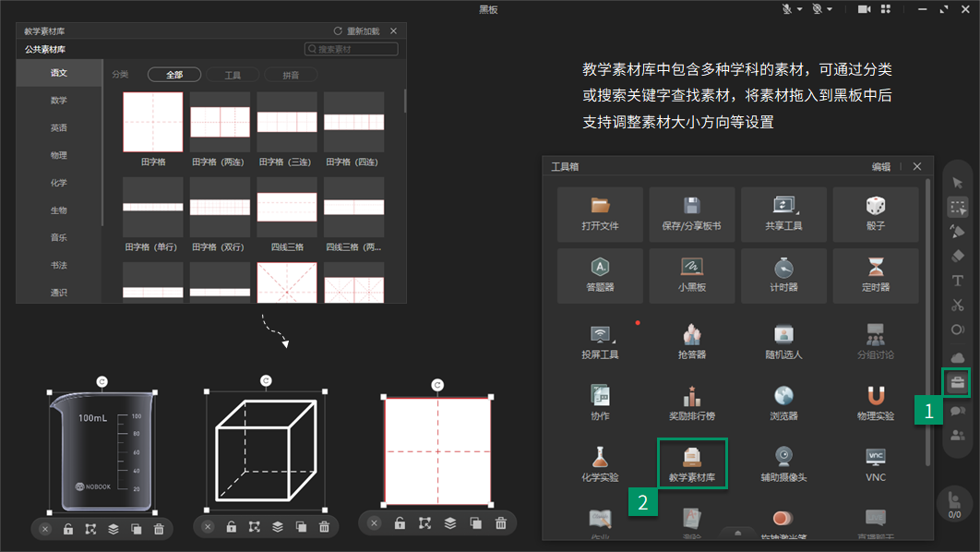Open the 答题器 tool

(x=600, y=276)
